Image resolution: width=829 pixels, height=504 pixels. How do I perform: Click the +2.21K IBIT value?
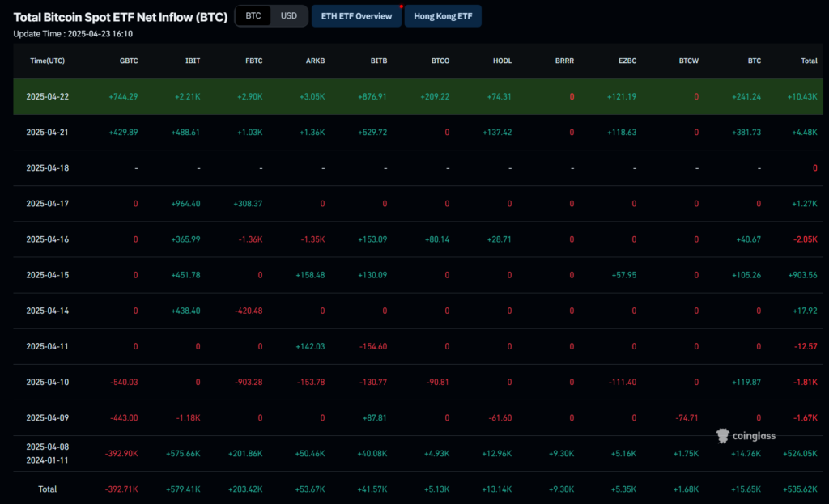coord(187,97)
